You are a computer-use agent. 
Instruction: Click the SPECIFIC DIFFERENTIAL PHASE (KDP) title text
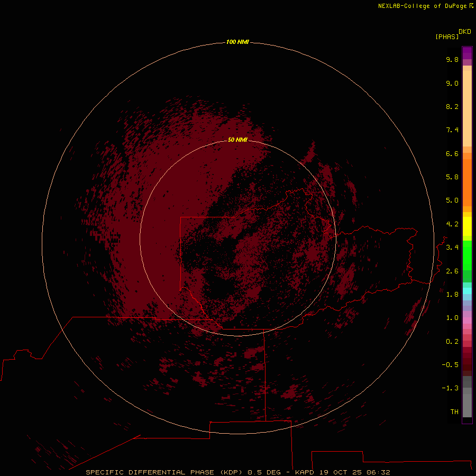point(165,472)
